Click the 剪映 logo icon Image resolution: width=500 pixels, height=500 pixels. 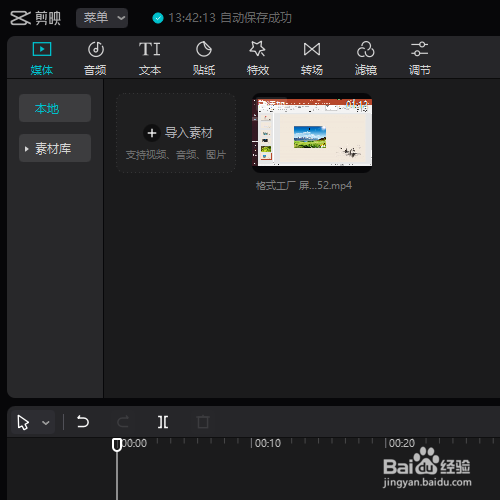[20, 18]
